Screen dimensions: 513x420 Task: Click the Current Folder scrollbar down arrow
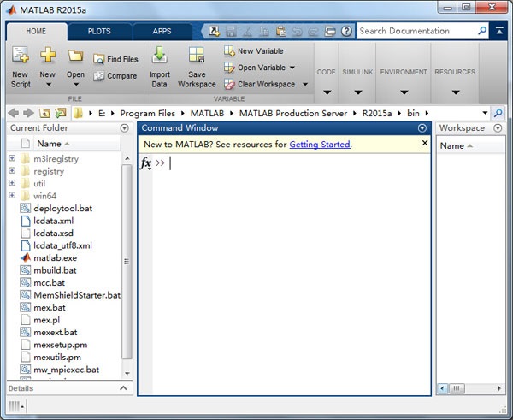click(127, 373)
